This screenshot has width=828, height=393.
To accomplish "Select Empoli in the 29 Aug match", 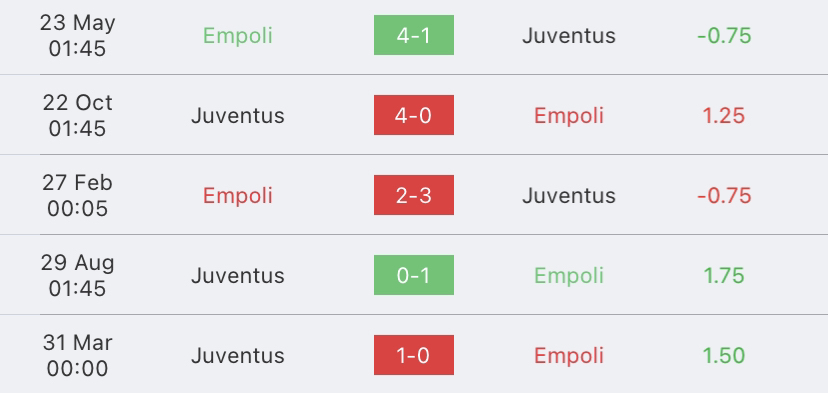I will point(569,276).
